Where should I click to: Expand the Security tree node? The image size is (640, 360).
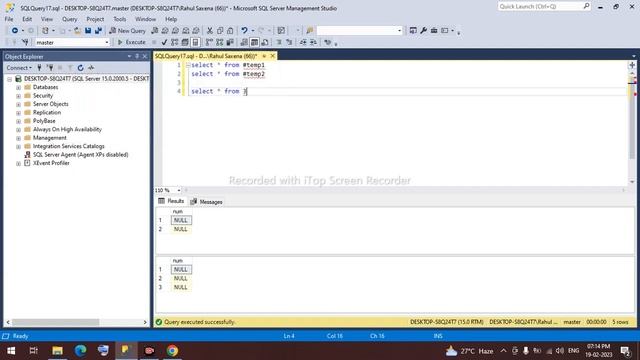point(18,96)
